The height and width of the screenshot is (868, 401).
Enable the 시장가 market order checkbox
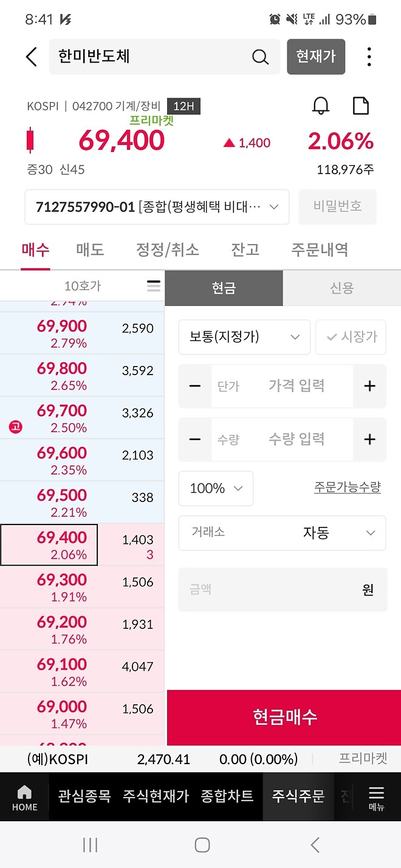pos(351,337)
